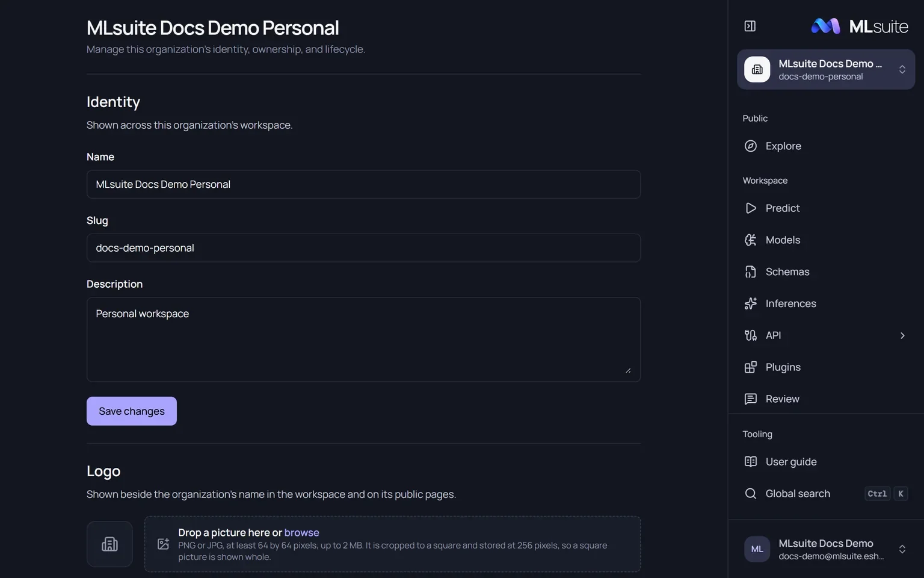Navigate to Models
The height and width of the screenshot is (578, 924).
pyautogui.click(x=826, y=240)
